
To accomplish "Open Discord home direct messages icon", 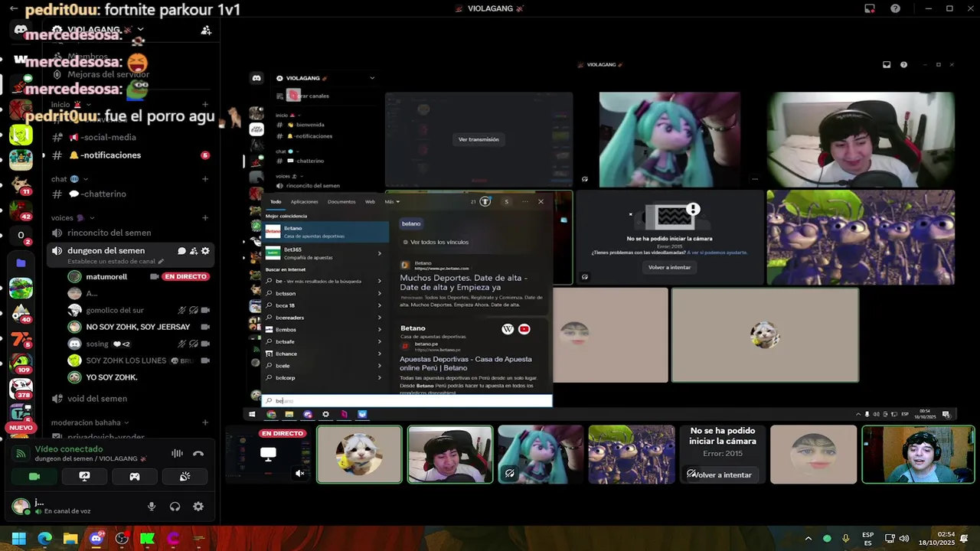I will pos(21,30).
